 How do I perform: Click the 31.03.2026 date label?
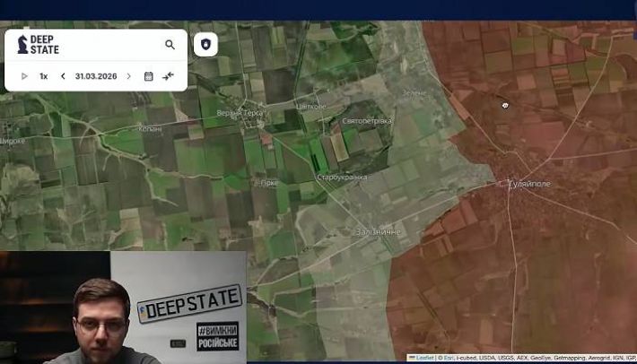click(x=96, y=76)
